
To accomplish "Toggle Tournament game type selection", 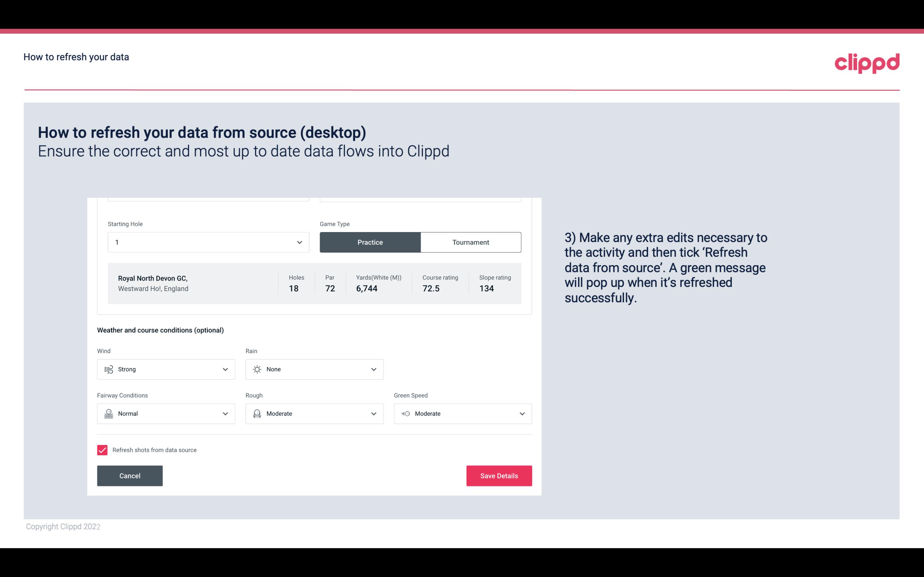I will coord(470,242).
